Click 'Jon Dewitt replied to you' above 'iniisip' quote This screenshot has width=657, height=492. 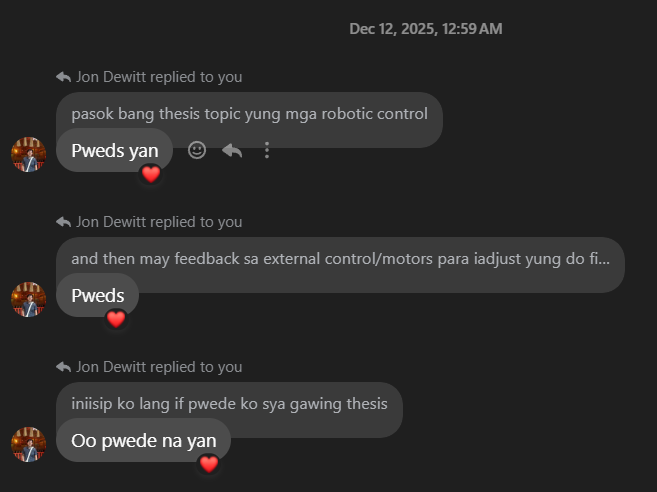159,367
